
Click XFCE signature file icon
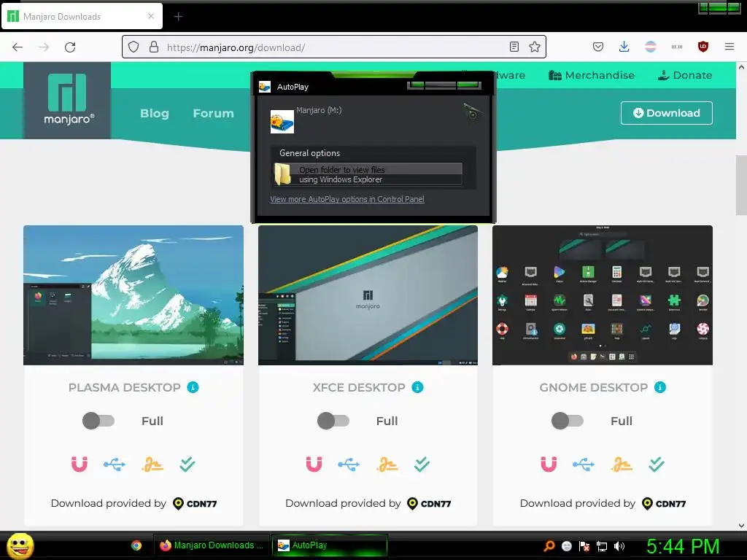pos(387,464)
